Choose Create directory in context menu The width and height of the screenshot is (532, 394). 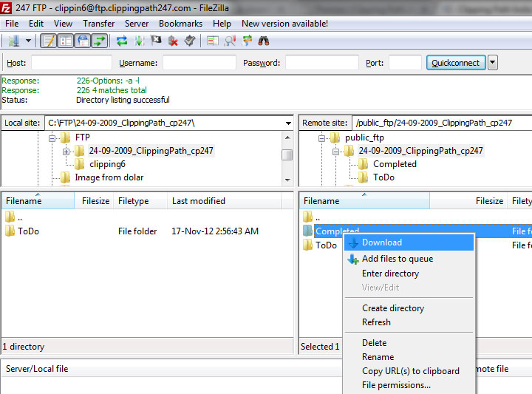(x=409, y=308)
